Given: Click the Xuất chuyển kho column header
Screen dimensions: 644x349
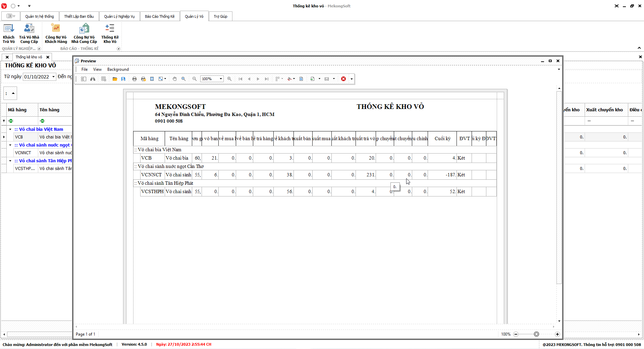Looking at the screenshot, I should click(x=606, y=110).
